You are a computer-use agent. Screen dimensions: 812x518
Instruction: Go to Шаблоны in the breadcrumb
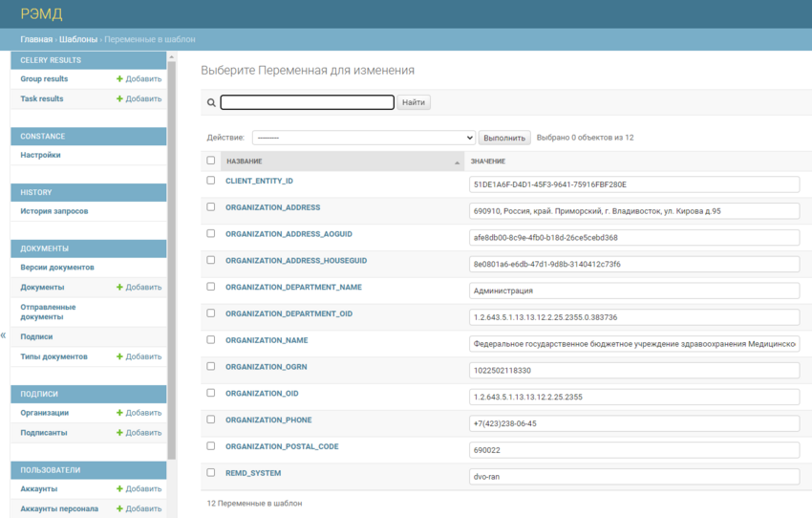point(78,39)
